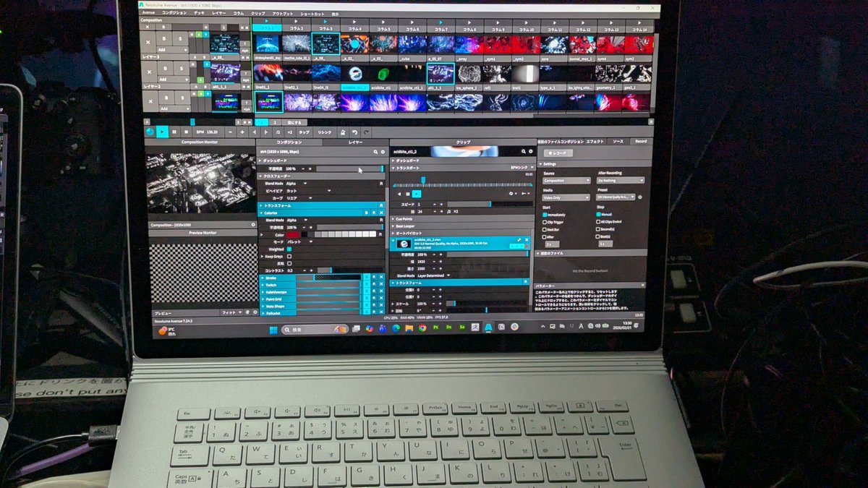Switch to the エフェクト tab
The image size is (868, 488).
coord(595,142)
